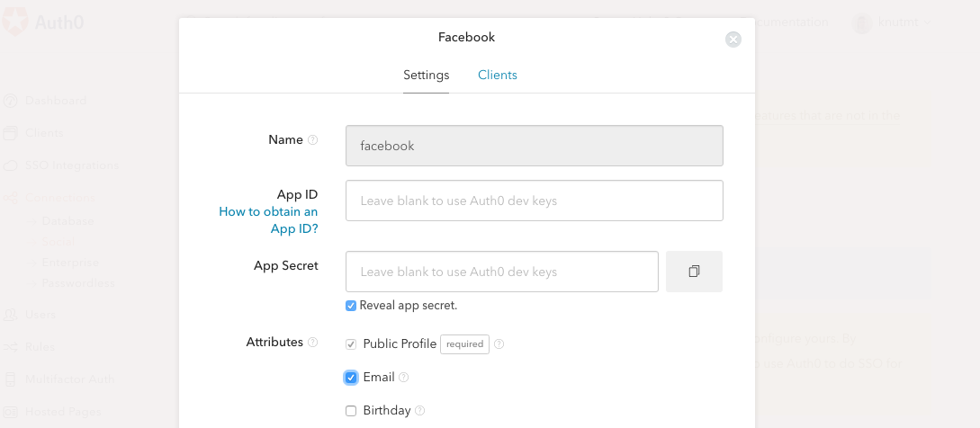Click the Name field containing facebook
Screen dimensions: 980x428
point(535,146)
